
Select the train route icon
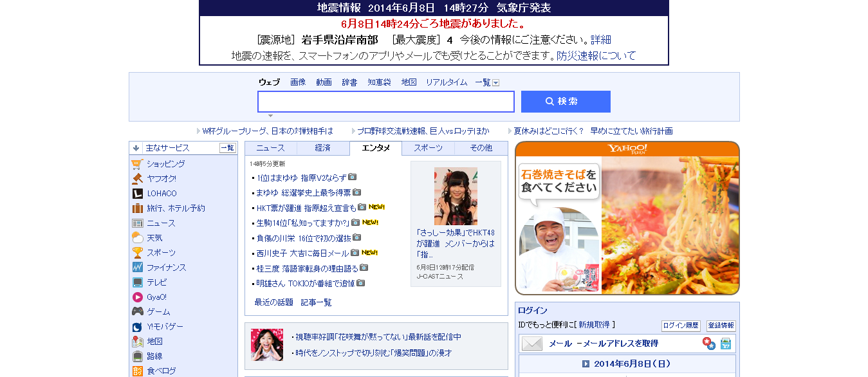(x=137, y=356)
